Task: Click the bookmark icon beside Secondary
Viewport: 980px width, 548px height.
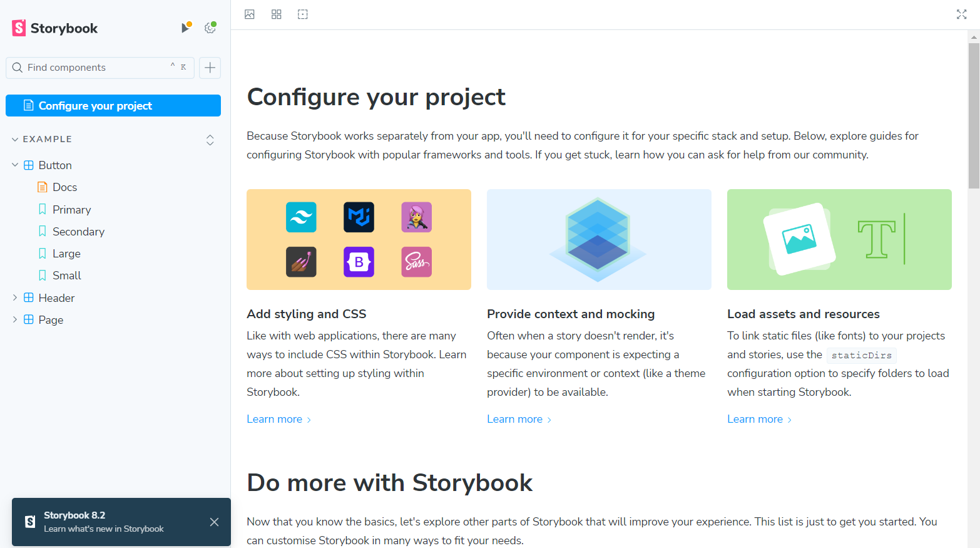Action: (43, 231)
